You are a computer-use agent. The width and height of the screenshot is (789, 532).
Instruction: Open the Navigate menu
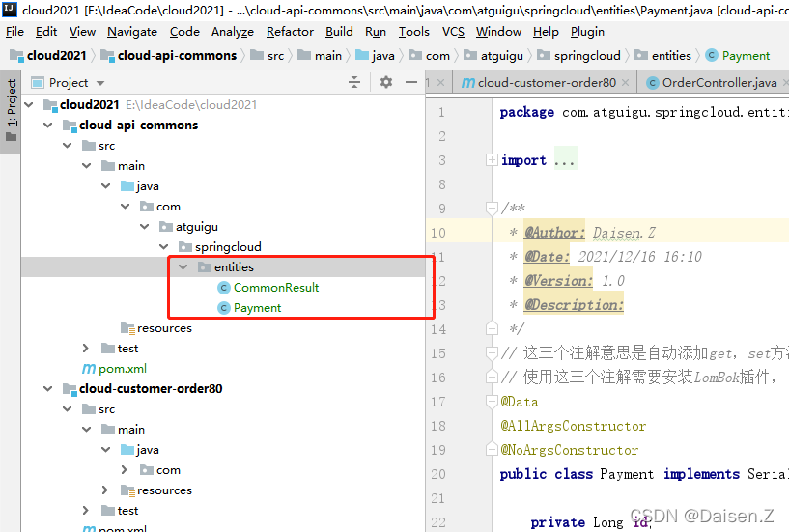pos(132,32)
